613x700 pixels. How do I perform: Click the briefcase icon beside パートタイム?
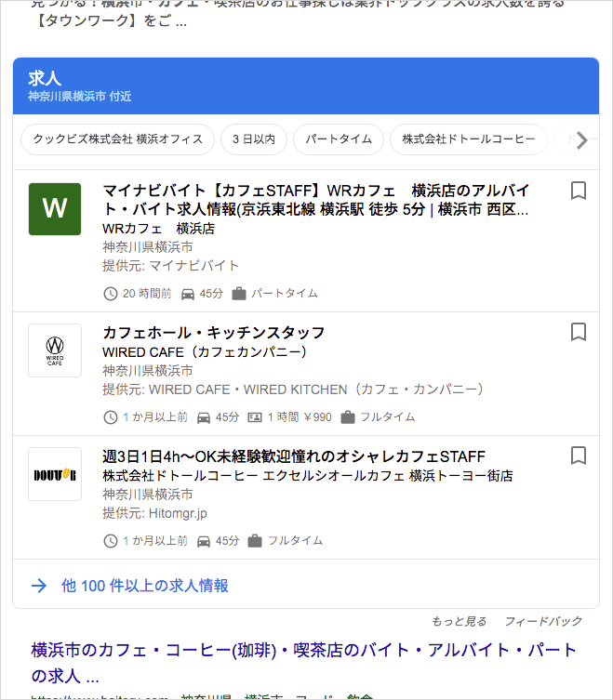(x=239, y=294)
